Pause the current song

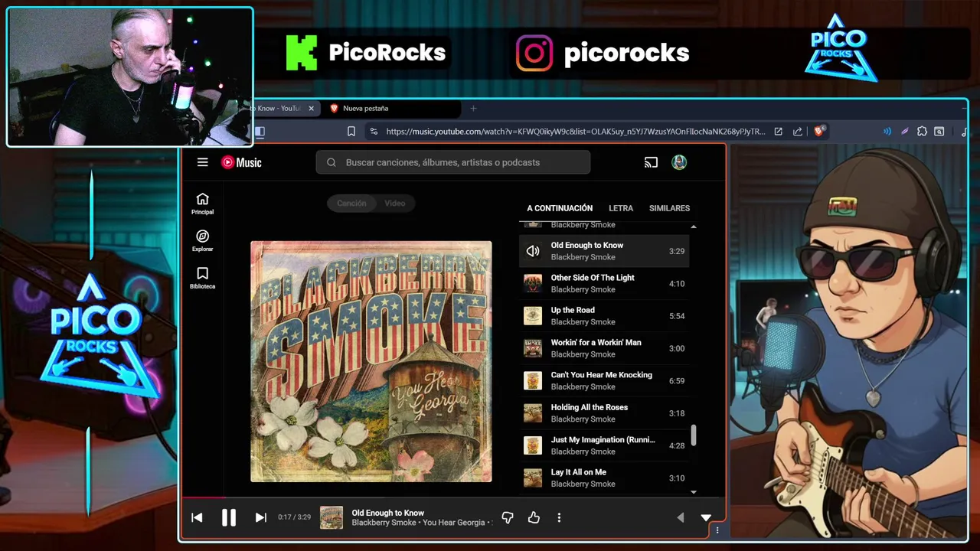pos(229,518)
